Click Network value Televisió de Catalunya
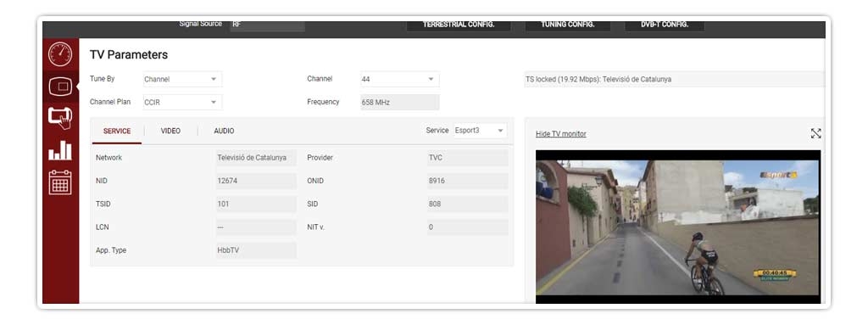This screenshot has height=325, width=868. coord(256,158)
